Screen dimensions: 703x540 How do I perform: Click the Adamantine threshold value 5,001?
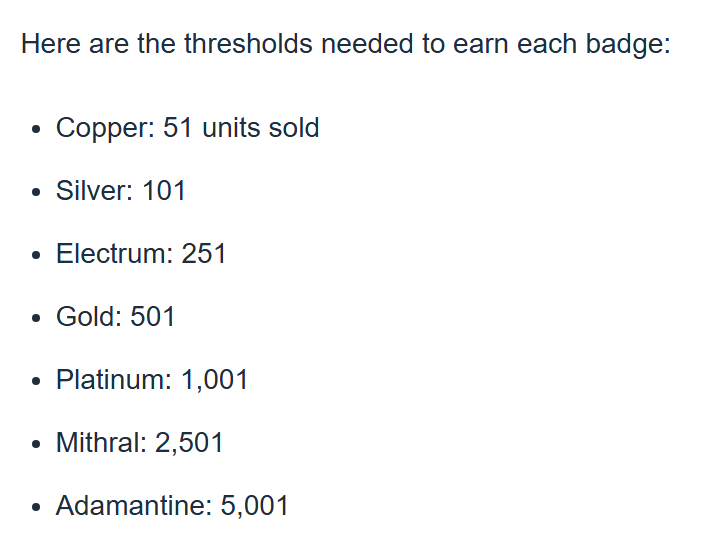[x=254, y=506]
